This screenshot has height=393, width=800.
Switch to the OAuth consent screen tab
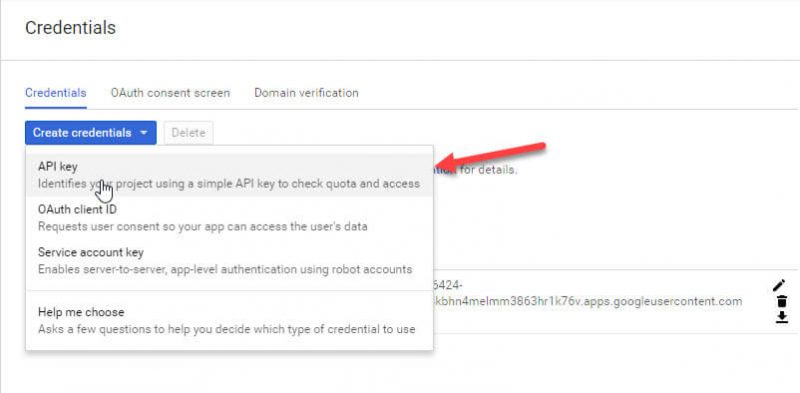pyautogui.click(x=170, y=93)
